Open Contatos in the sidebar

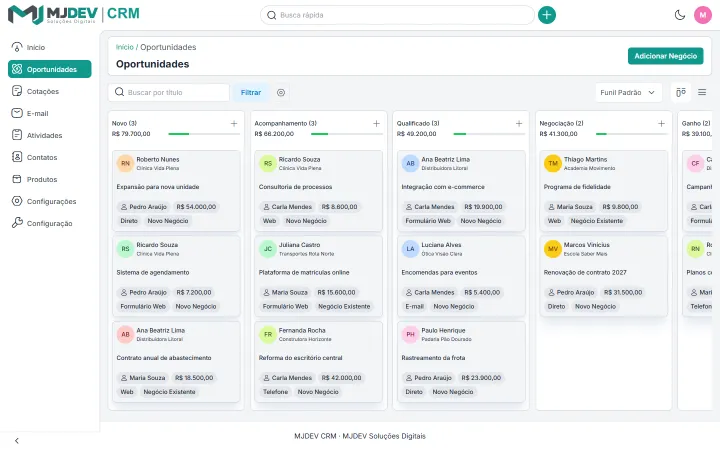click(x=50, y=158)
